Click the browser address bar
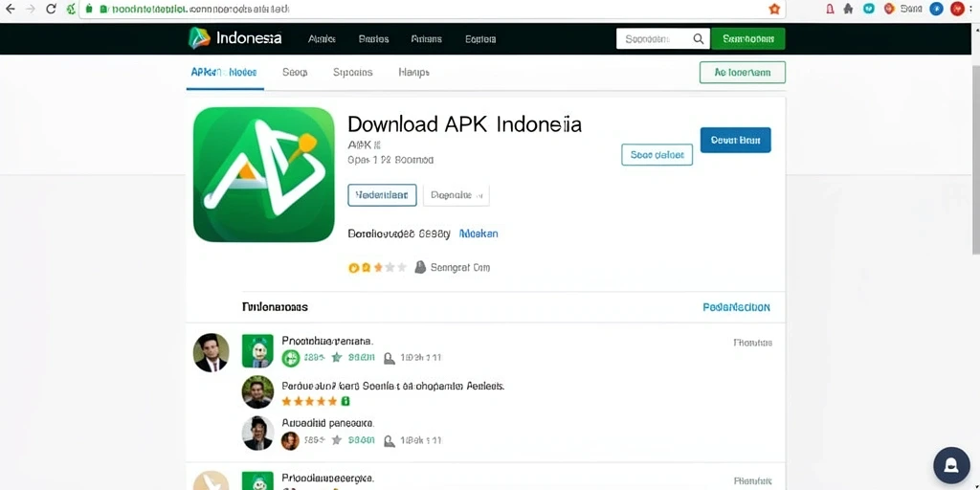980x490 pixels. point(432,10)
